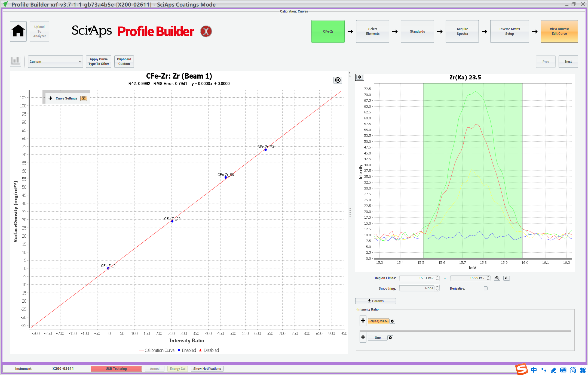Click data point CFe-Zr_0
The width and height of the screenshot is (588, 375).
coord(108,268)
